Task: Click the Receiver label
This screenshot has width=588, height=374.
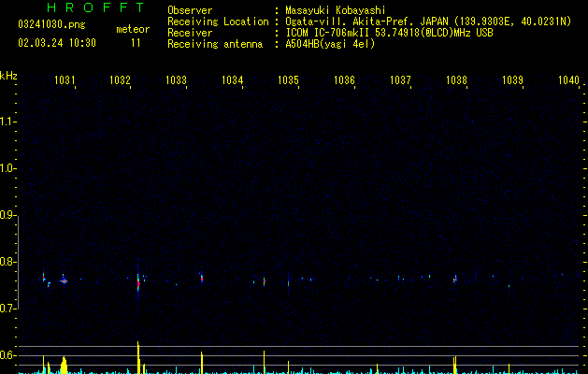Action: 190,33
